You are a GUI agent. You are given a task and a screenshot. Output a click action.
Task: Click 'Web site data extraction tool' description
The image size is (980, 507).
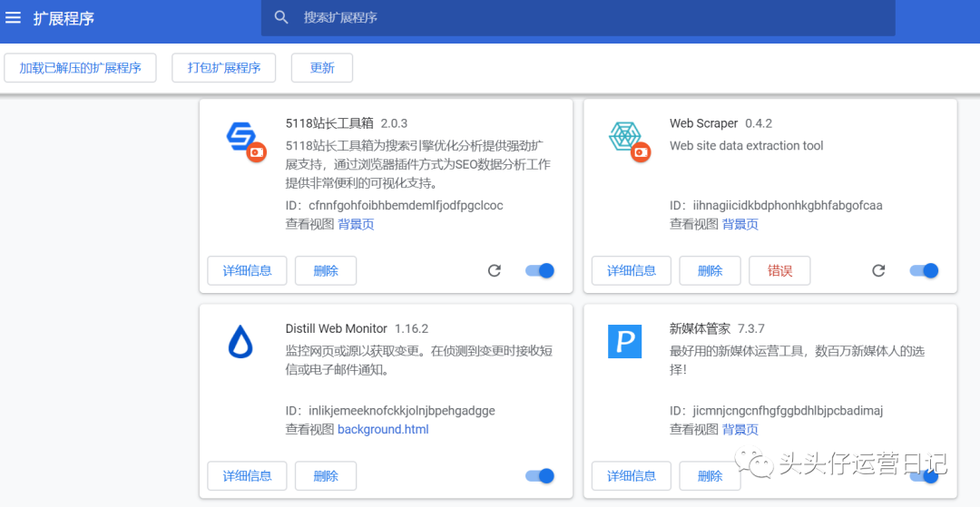click(746, 145)
